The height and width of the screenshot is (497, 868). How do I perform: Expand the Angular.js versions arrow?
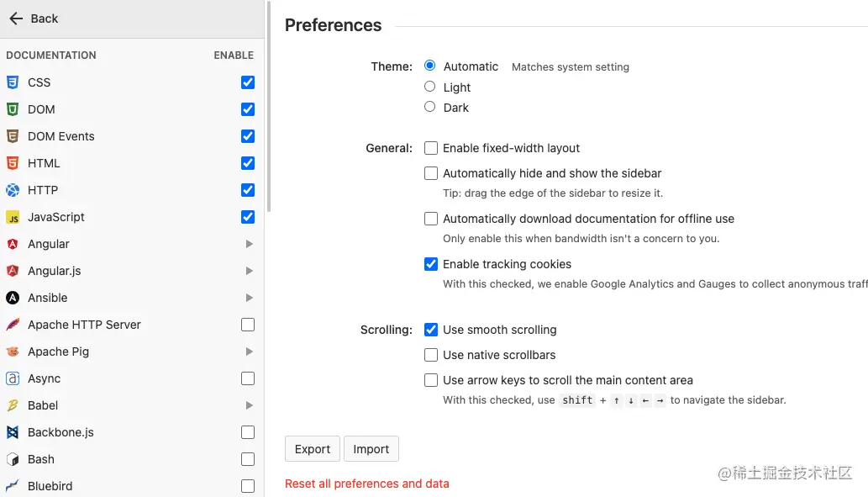point(249,271)
